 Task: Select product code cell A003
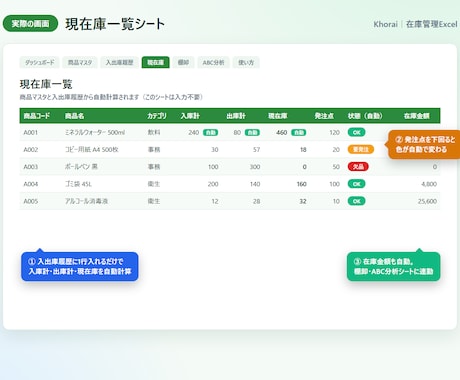[31, 167]
